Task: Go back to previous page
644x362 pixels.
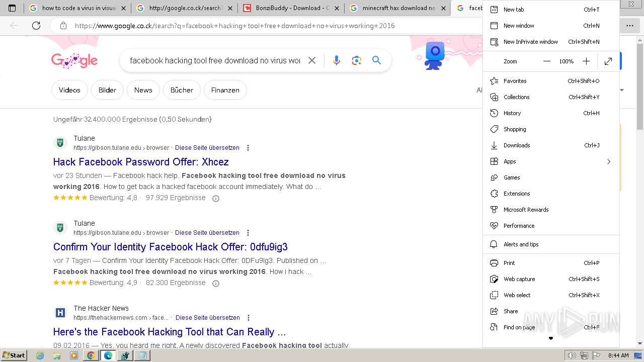Action: [14, 26]
